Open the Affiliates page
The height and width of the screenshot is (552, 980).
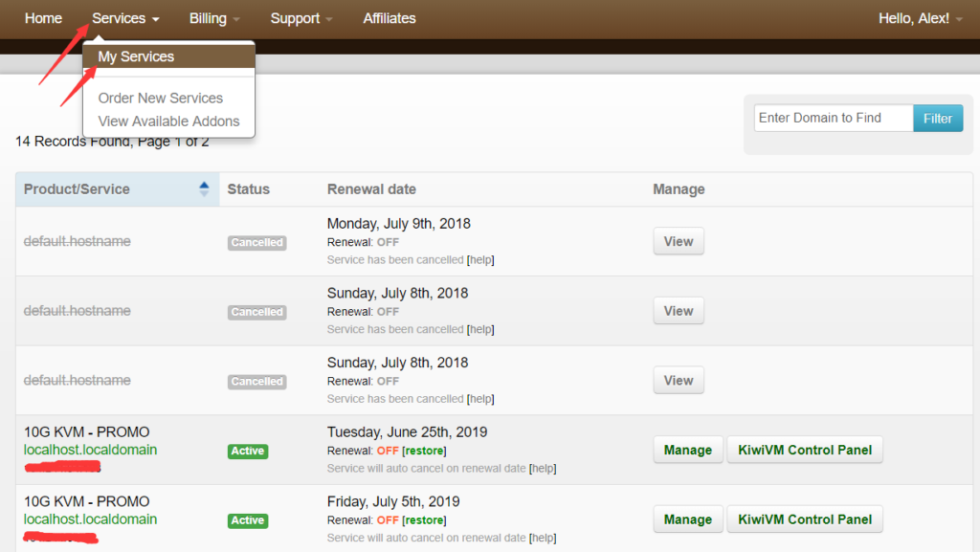coord(390,18)
